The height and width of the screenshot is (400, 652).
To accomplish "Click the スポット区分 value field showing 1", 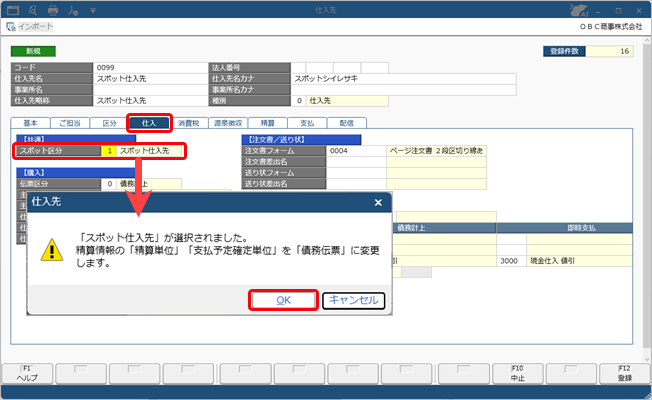I will point(109,151).
